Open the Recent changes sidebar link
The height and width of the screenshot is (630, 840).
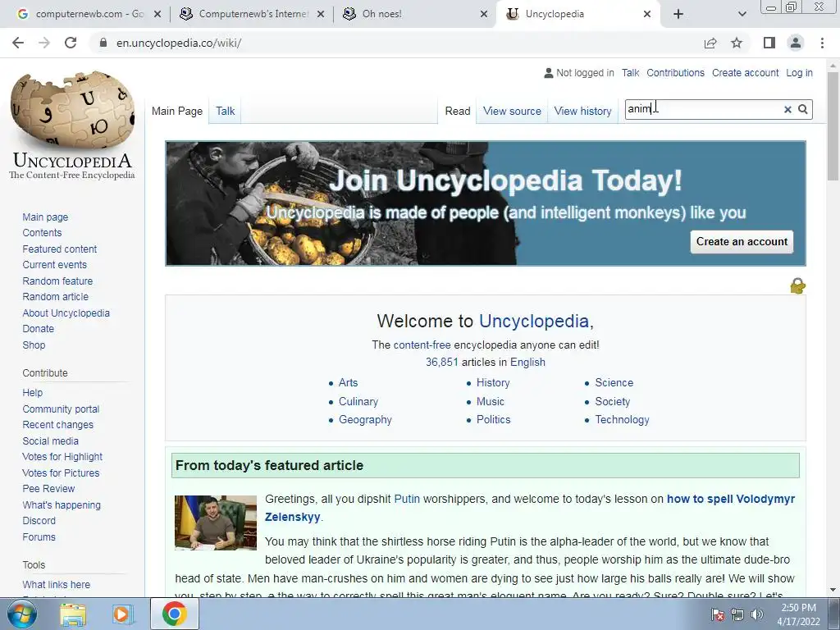58,425
